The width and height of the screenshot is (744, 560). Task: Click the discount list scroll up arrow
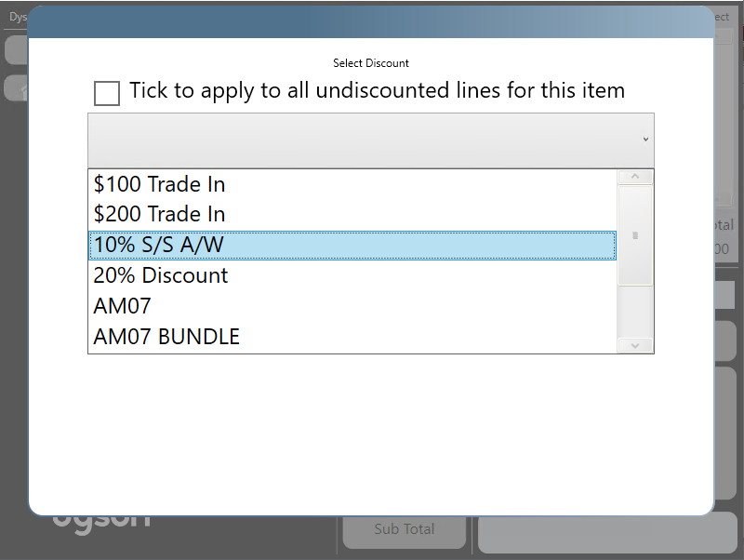pyautogui.click(x=635, y=177)
